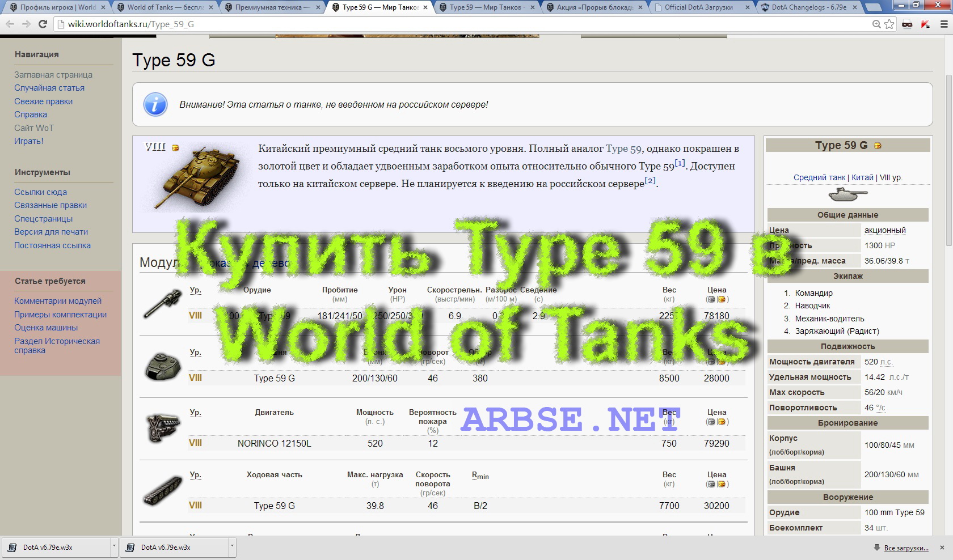Open the 'Свежие правки' sidebar link
This screenshot has height=560, width=953.
click(44, 101)
